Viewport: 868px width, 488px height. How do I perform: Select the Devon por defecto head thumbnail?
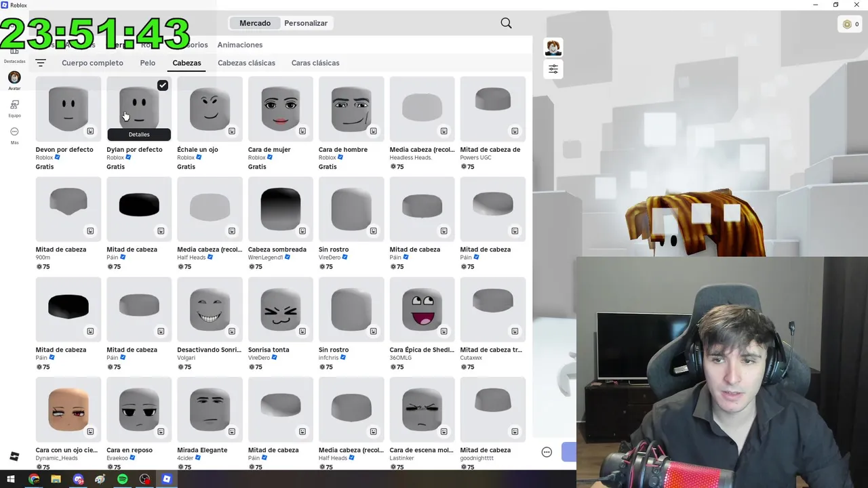pos(68,108)
